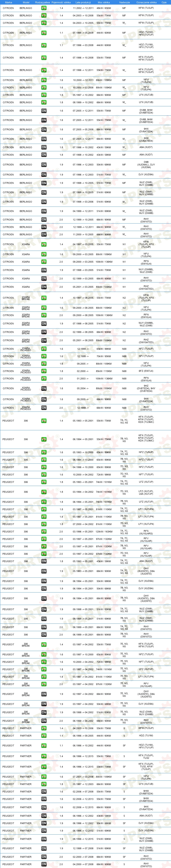The height and width of the screenshot is (868, 171).
Task: Click diesel icon in Partner 02.2006 -> 12.2013 row
Action: (44, 799)
